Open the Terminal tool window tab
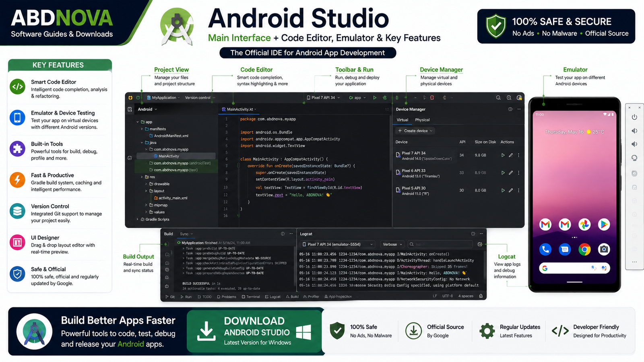 251,297
